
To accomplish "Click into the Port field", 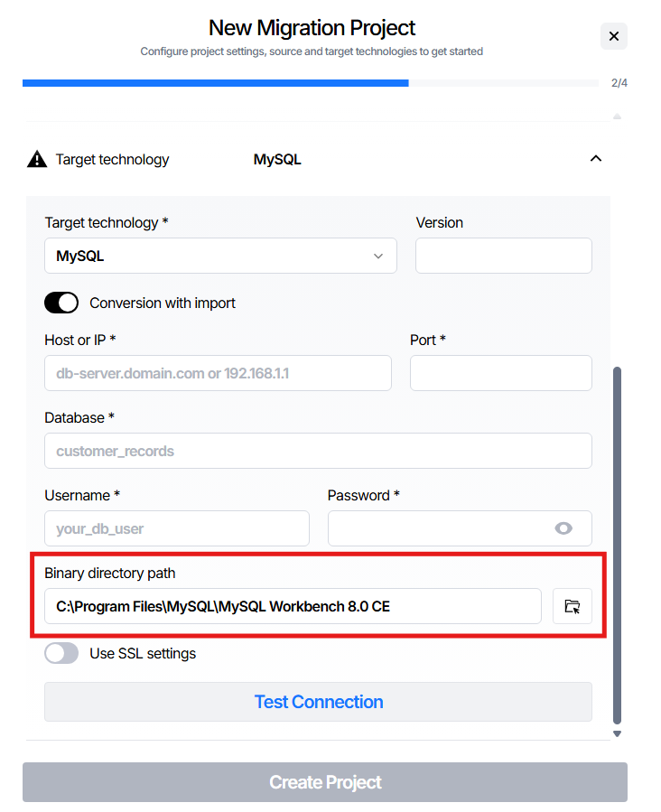I will pyautogui.click(x=500, y=373).
